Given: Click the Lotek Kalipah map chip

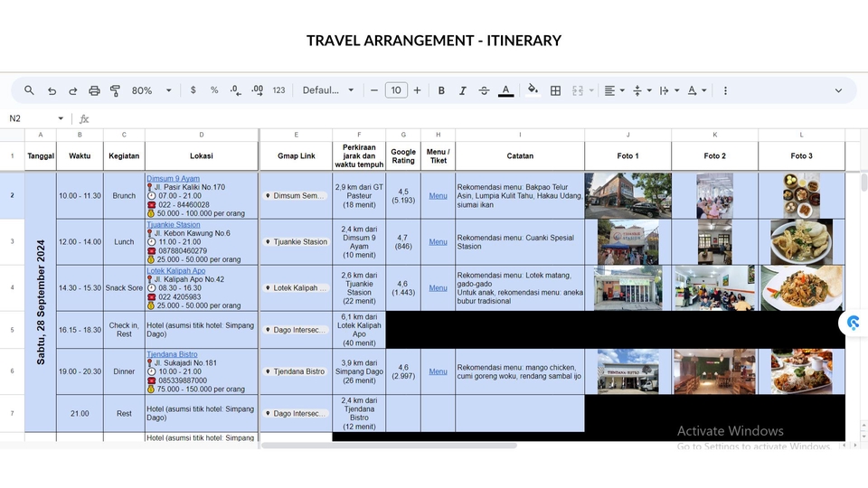Looking at the screenshot, I should tap(297, 287).
